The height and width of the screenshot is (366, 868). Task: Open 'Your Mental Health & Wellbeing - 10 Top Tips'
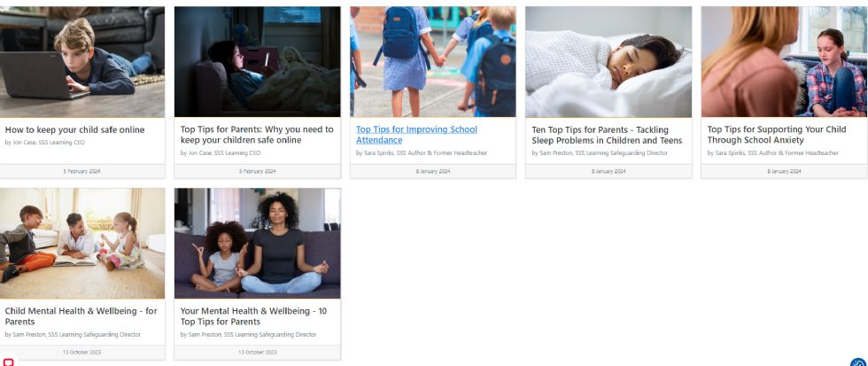point(253,316)
